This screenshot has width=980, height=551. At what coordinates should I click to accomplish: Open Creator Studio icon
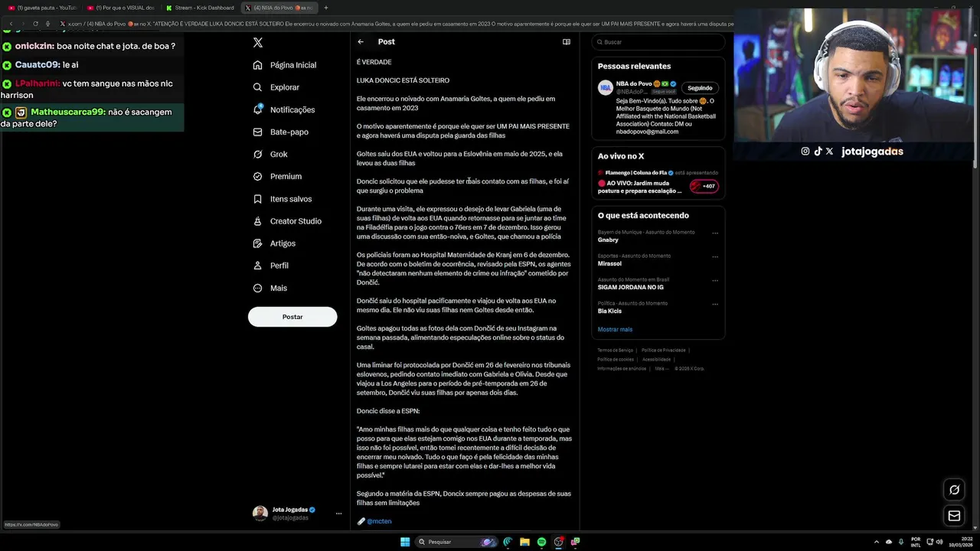point(258,221)
